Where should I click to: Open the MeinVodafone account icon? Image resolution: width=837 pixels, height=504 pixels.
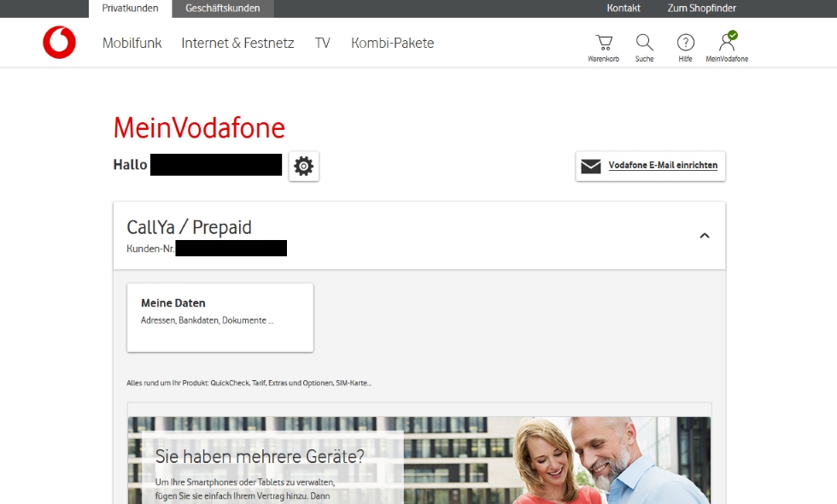tap(727, 47)
